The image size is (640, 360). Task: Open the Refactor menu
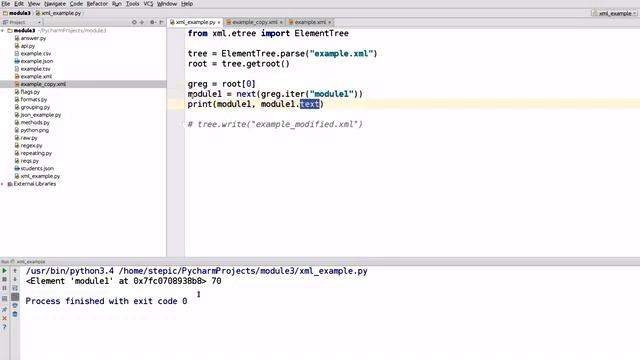[x=97, y=4]
